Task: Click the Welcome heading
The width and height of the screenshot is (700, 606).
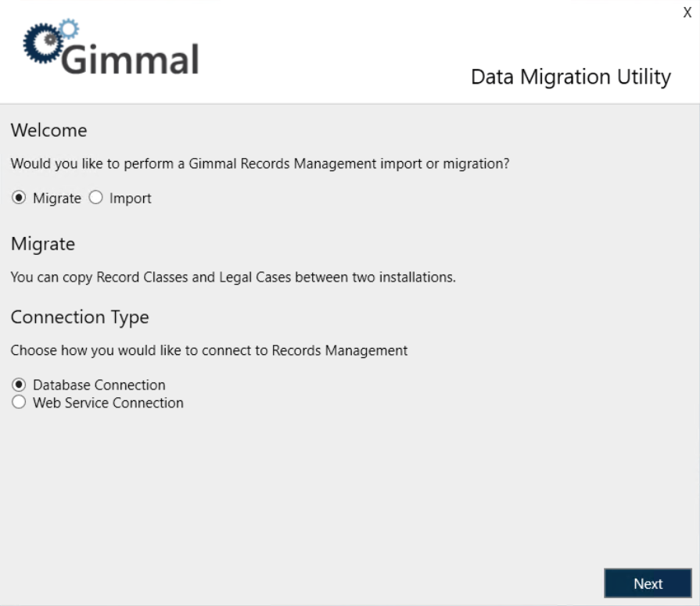Action: 48,130
